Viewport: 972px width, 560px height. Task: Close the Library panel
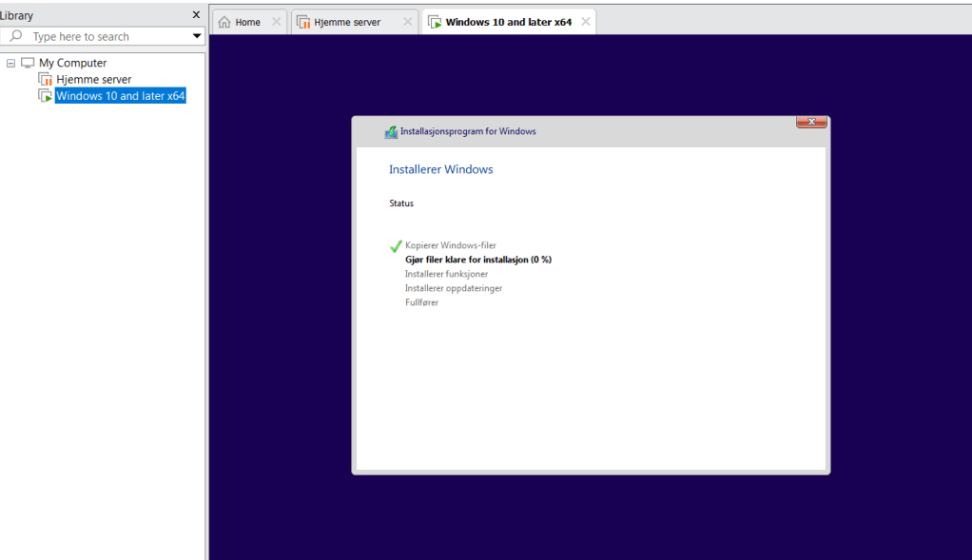[x=196, y=15]
